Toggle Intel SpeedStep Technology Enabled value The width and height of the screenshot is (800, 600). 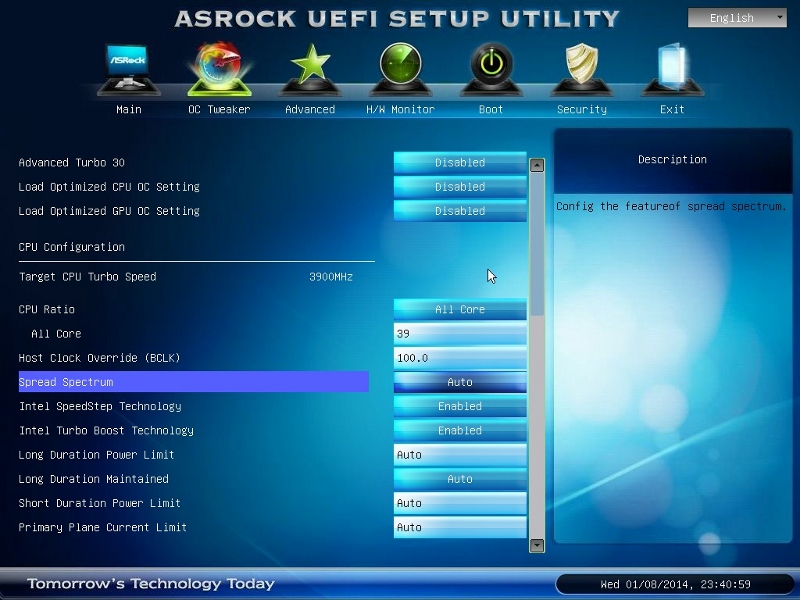click(460, 406)
